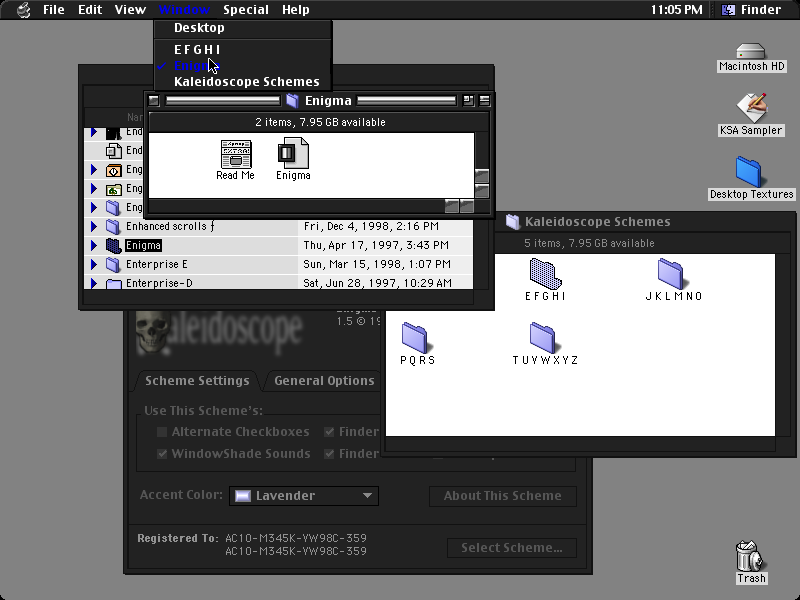Screen dimensions: 800x600
Task: Click the folder icon of Enterprise E row
Action: tap(113, 264)
